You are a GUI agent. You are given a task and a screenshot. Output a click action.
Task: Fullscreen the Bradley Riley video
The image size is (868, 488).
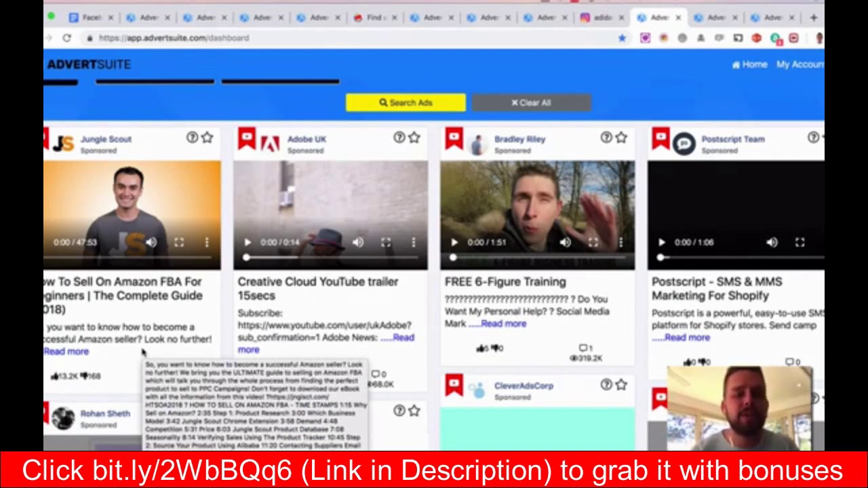[x=593, y=242]
